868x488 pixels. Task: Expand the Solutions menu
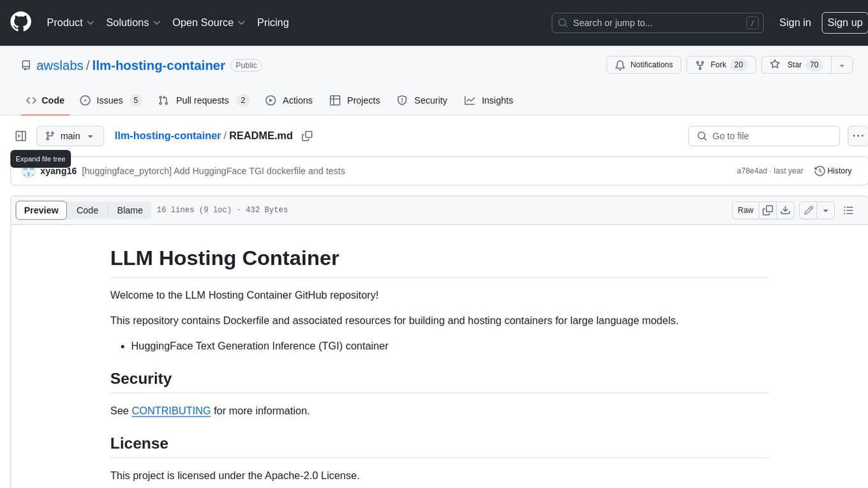pyautogui.click(x=133, y=22)
